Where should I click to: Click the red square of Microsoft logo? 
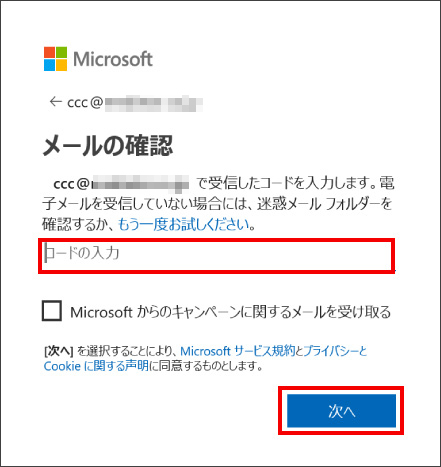click(x=49, y=52)
